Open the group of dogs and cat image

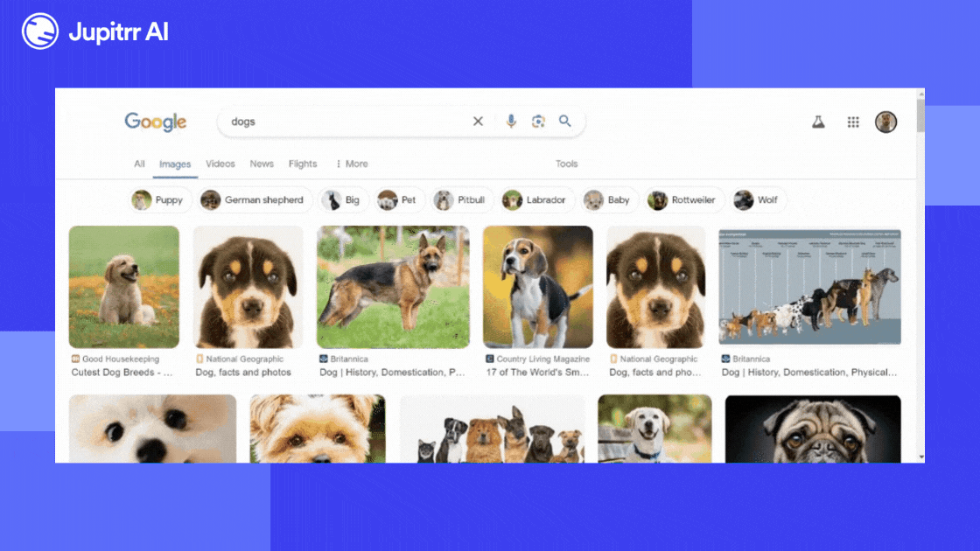tap(493, 429)
